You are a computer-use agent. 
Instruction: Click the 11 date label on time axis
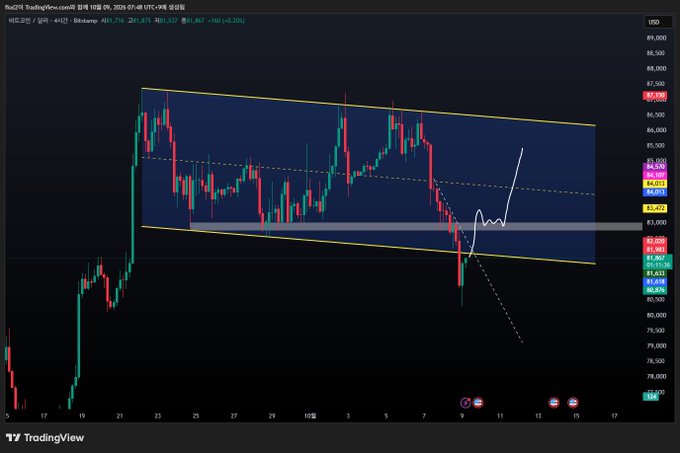coord(500,416)
